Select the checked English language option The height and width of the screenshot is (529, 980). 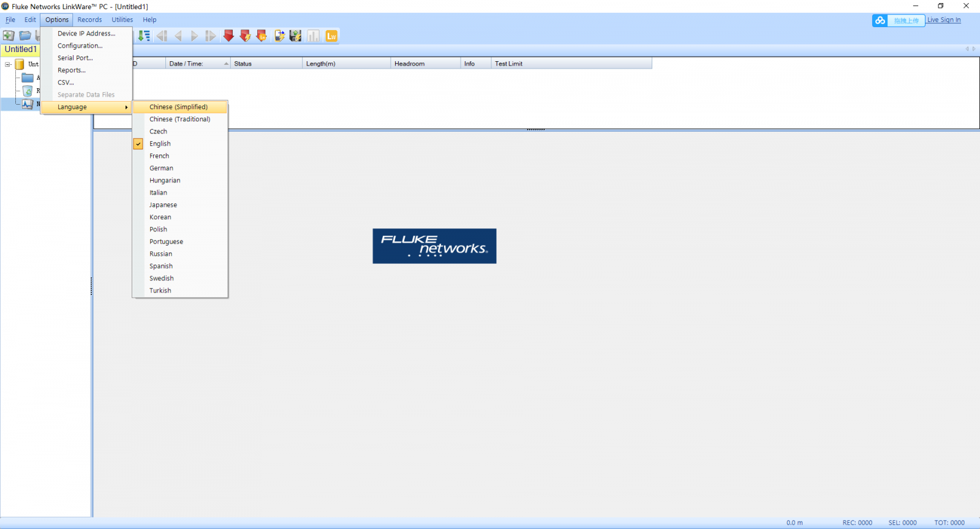[x=160, y=144]
